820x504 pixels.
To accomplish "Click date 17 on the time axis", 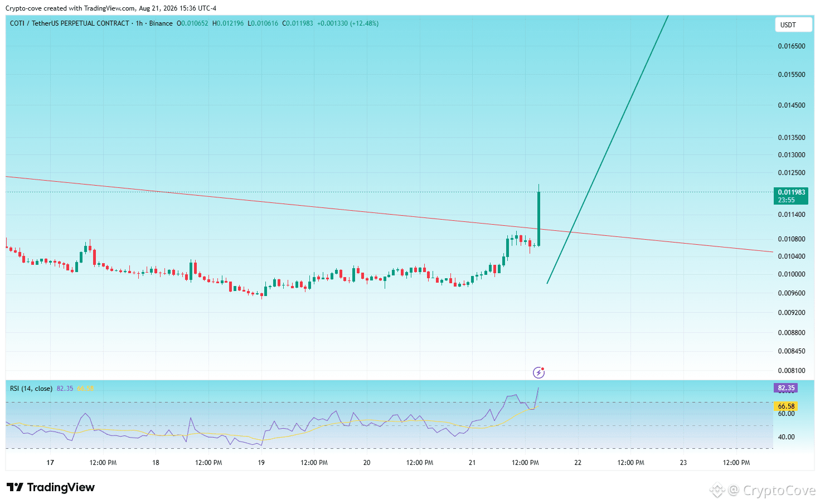I will [50, 463].
